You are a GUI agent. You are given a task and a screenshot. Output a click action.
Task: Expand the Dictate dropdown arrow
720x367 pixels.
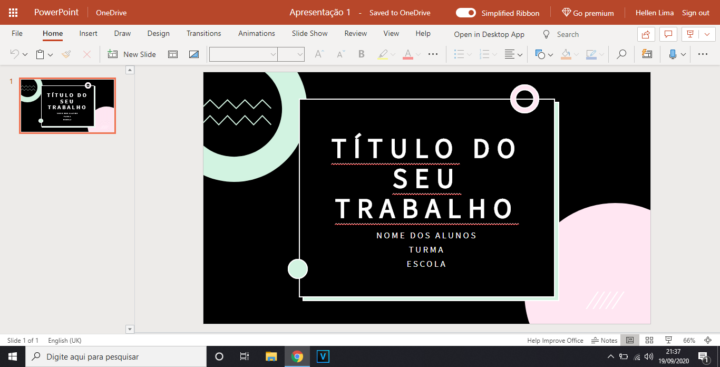[683, 55]
